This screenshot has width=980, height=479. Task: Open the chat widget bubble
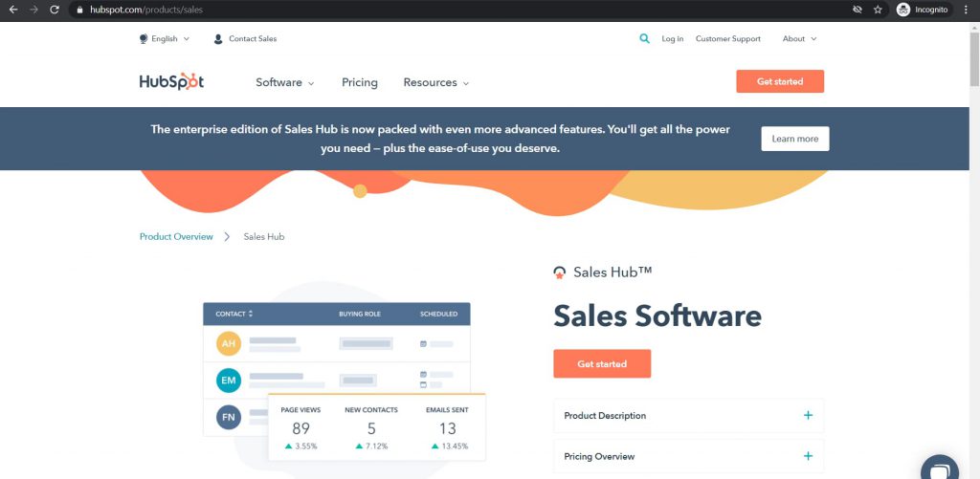click(x=942, y=469)
